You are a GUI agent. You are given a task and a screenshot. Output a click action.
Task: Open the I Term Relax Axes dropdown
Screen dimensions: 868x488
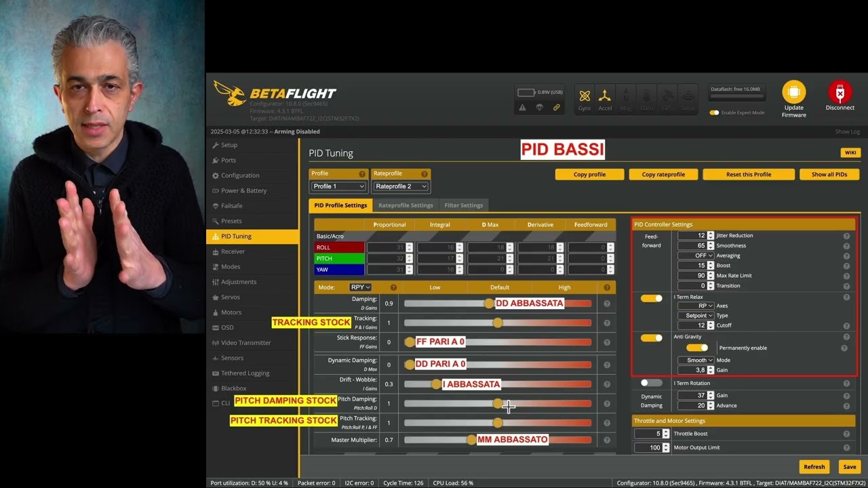pos(696,306)
